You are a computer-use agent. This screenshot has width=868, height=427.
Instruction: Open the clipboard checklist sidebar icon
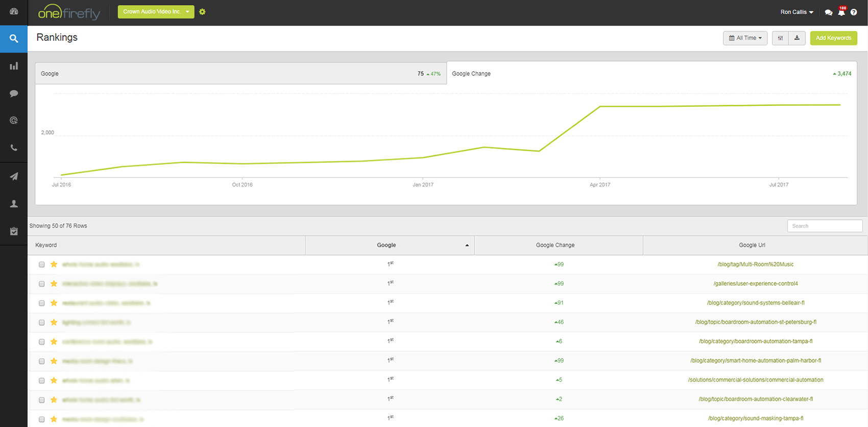point(14,231)
